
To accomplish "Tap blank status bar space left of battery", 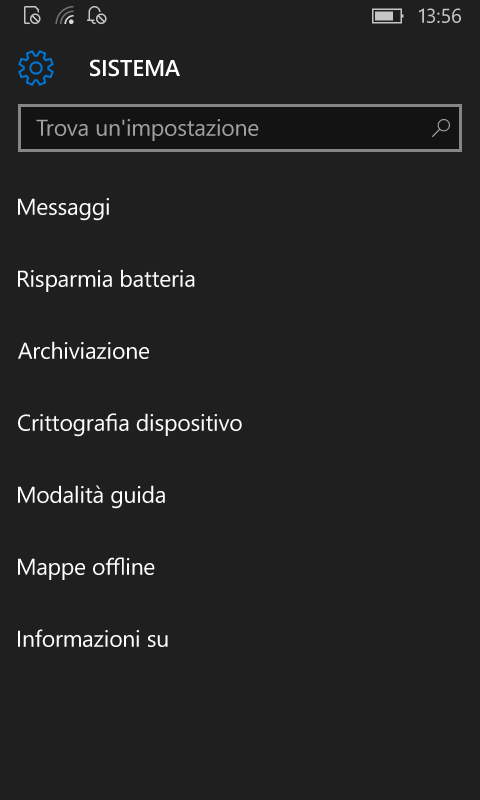I will tap(240, 16).
